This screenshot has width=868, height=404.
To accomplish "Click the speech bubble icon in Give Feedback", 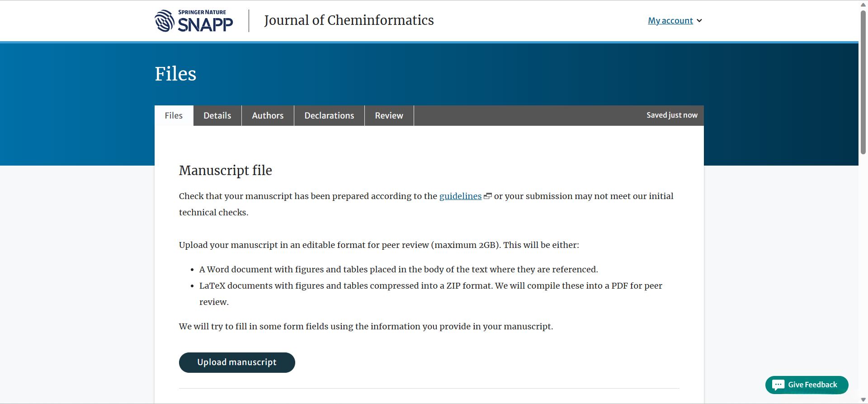I will (x=778, y=385).
